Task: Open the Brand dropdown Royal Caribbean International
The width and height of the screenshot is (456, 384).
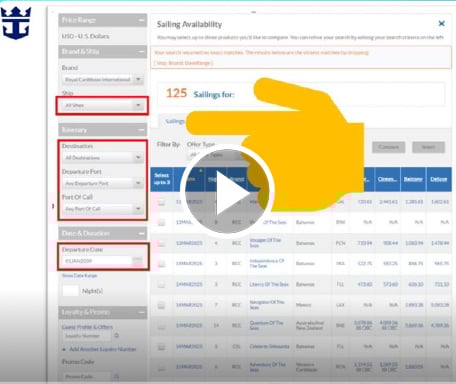Action: click(x=103, y=79)
